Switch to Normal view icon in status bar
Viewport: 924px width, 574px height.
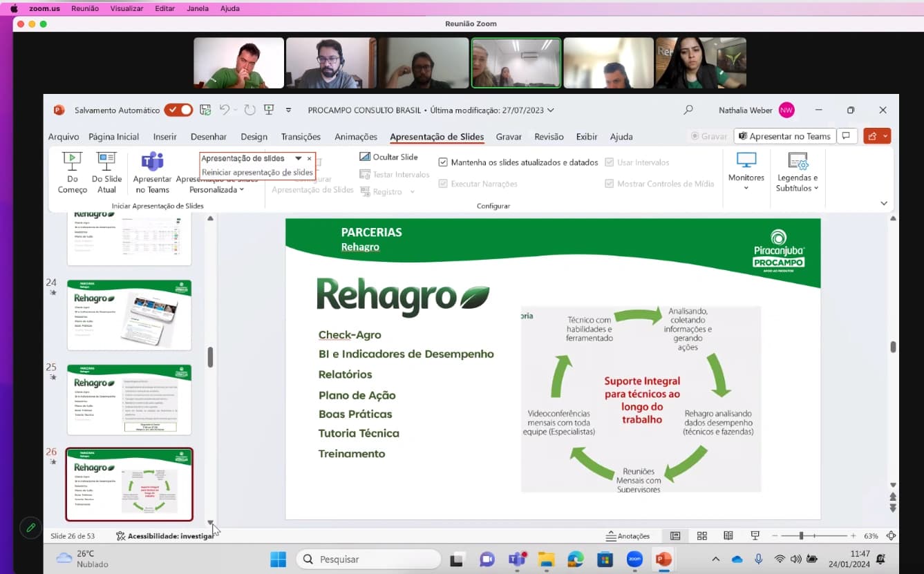675,536
